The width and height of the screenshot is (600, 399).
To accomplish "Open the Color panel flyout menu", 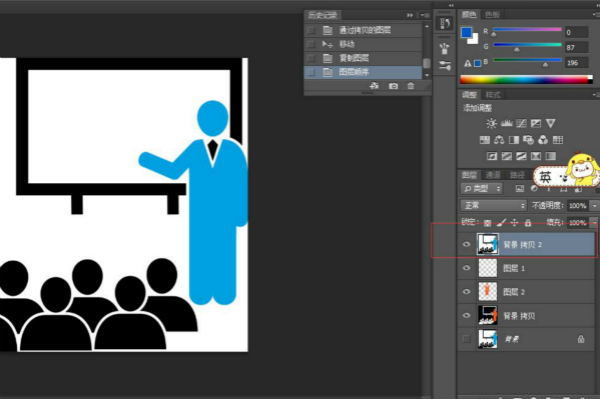I will coord(595,15).
